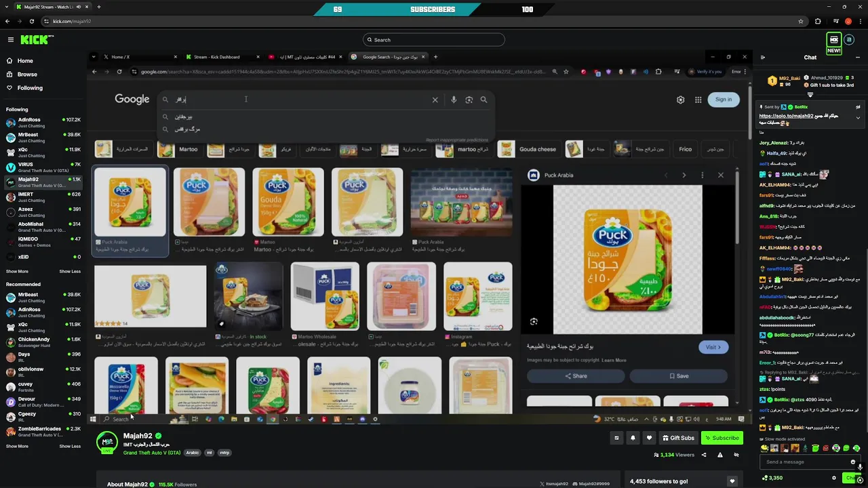The image size is (868, 488).
Task: Click Gift Subs button
Action: (677, 438)
